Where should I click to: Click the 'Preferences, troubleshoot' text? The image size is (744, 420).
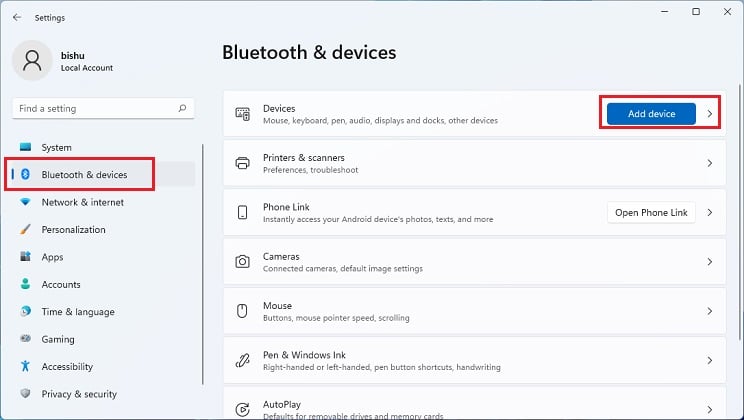point(310,170)
